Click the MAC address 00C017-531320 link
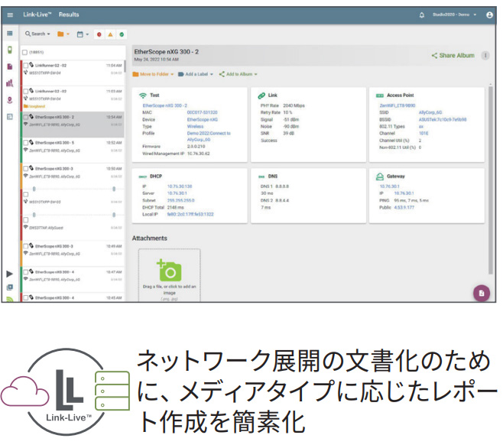This screenshot has width=503, height=448. point(202,112)
